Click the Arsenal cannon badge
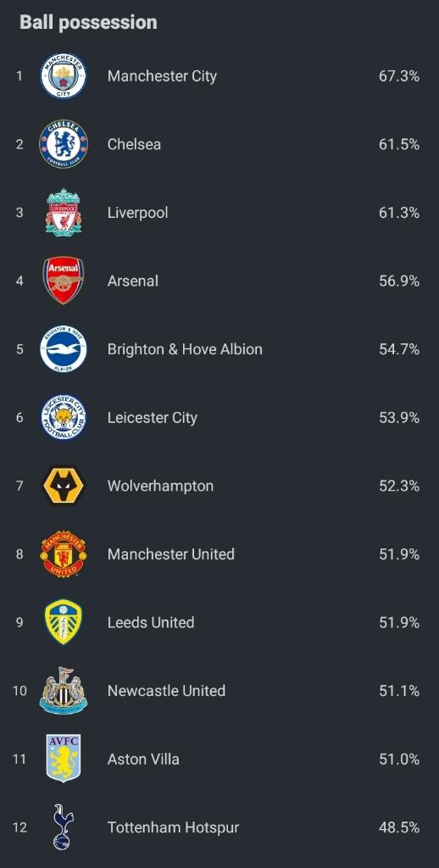This screenshot has height=868, width=439. (63, 281)
